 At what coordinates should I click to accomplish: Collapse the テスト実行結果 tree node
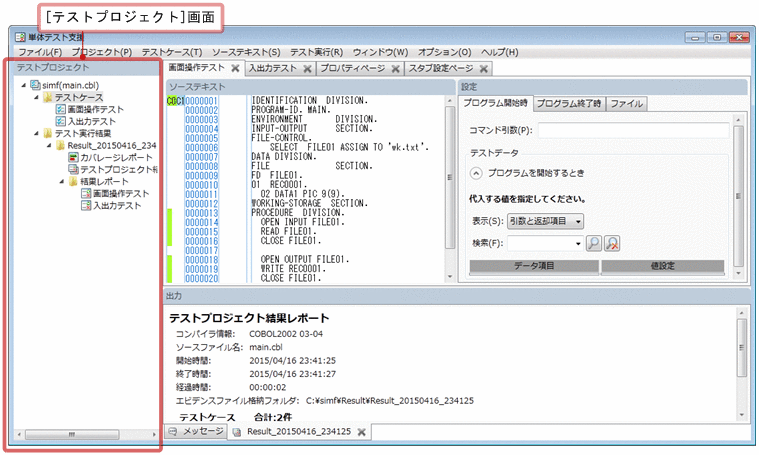click(36, 133)
